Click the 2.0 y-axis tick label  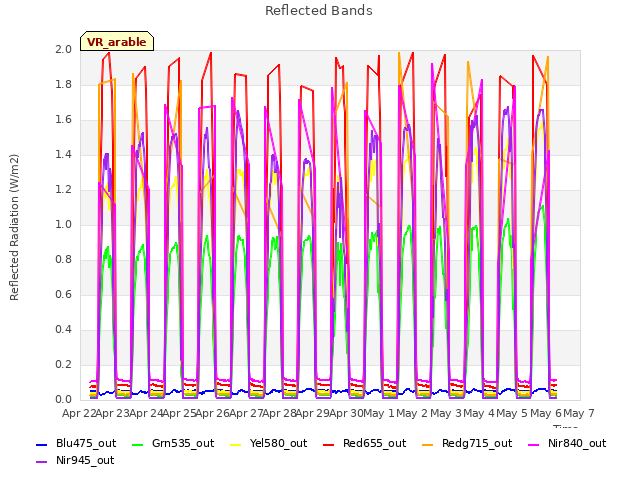(64, 49)
